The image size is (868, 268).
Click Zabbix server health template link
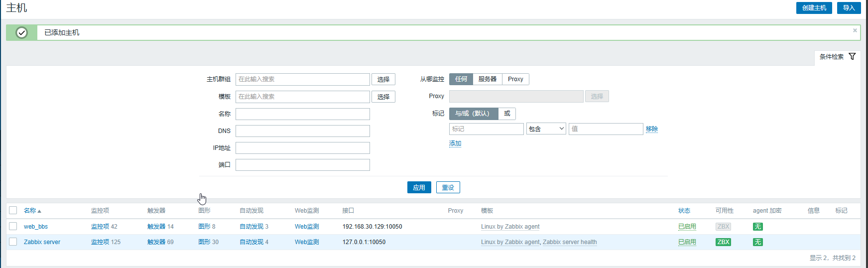[x=570, y=242]
